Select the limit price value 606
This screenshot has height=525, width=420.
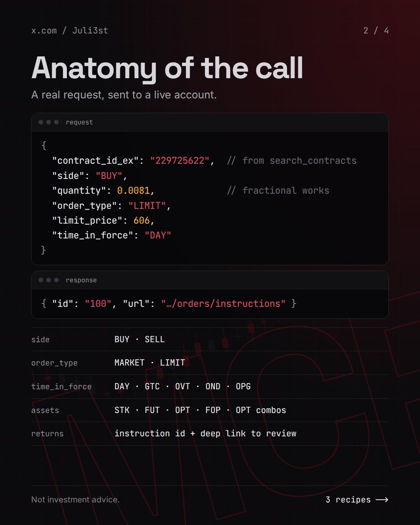142,220
